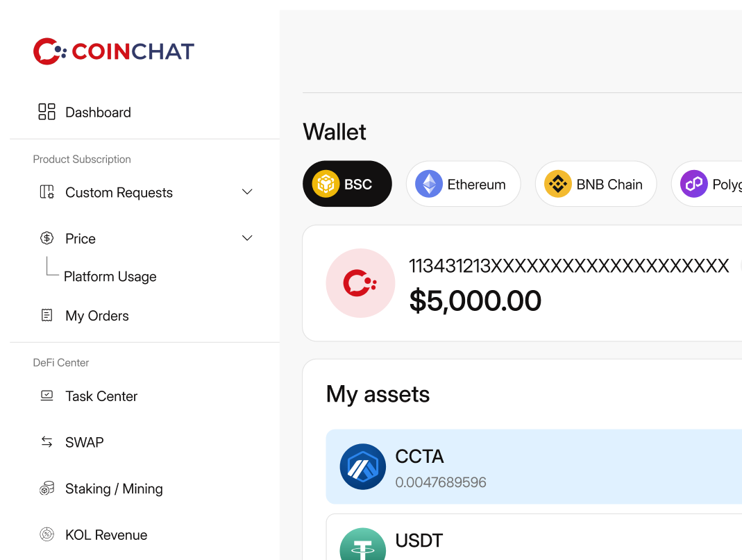742x560 pixels.
Task: Click the Task Center icon
Action: [x=47, y=396]
